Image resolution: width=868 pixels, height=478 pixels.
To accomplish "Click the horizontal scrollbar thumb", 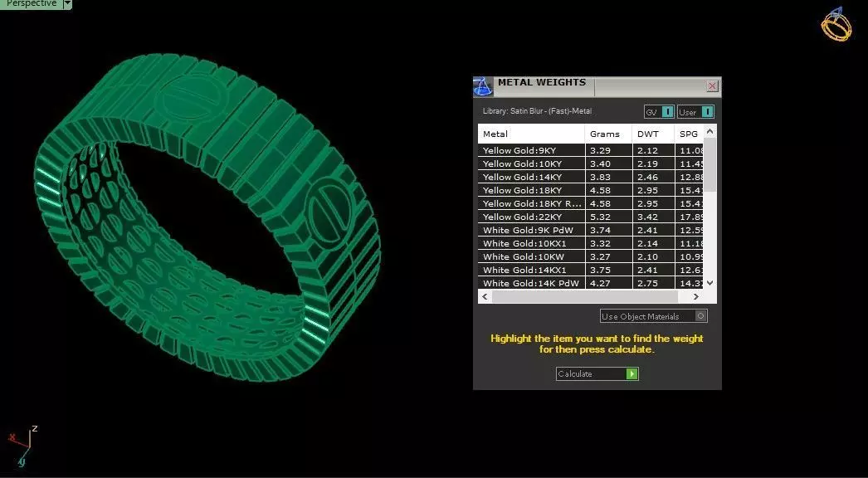I will (585, 296).
